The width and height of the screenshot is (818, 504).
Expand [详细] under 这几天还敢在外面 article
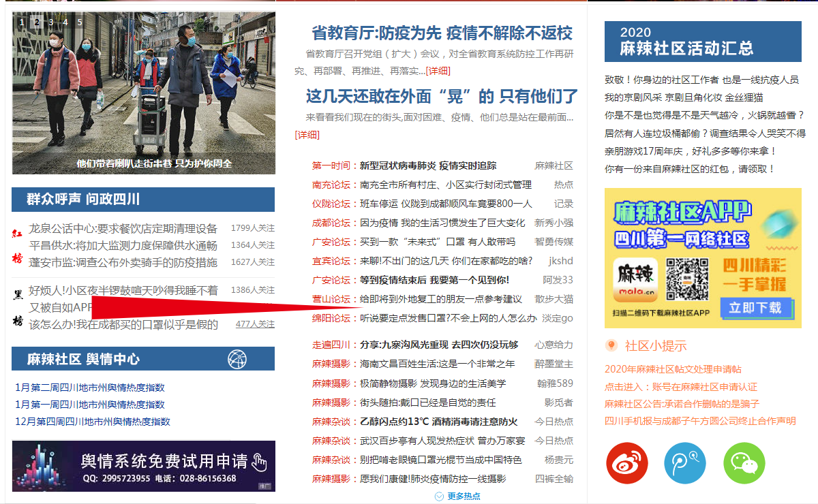(x=307, y=135)
